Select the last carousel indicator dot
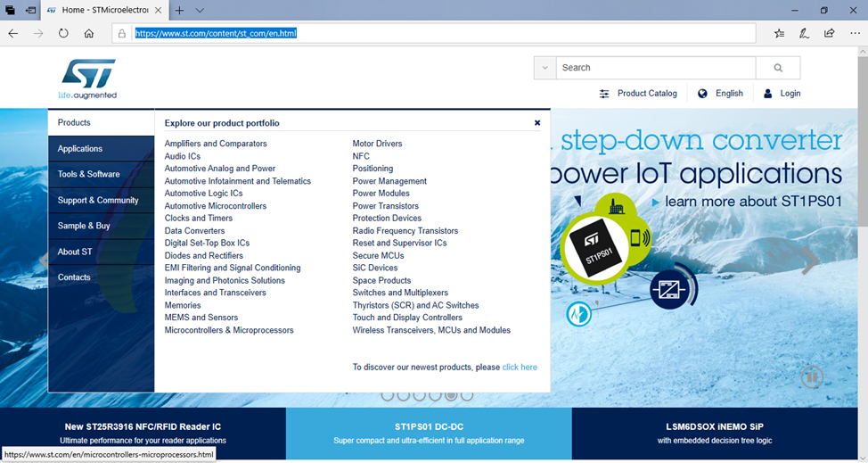Image resolution: width=868 pixels, height=463 pixels. [x=467, y=395]
